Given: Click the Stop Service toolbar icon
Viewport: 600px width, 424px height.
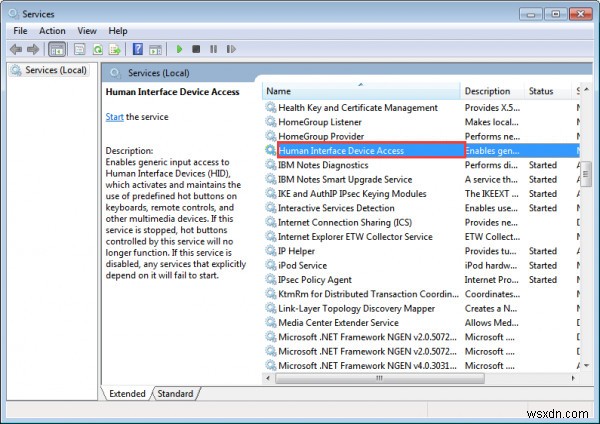Looking at the screenshot, I should [x=196, y=49].
